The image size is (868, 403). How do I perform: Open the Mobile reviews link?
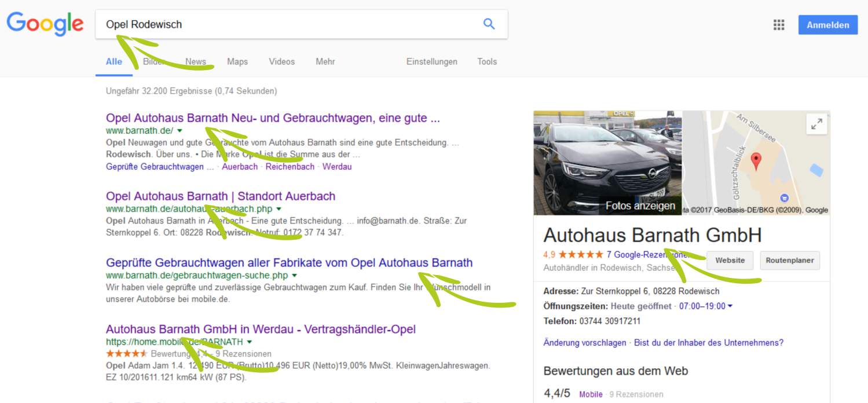point(591,394)
